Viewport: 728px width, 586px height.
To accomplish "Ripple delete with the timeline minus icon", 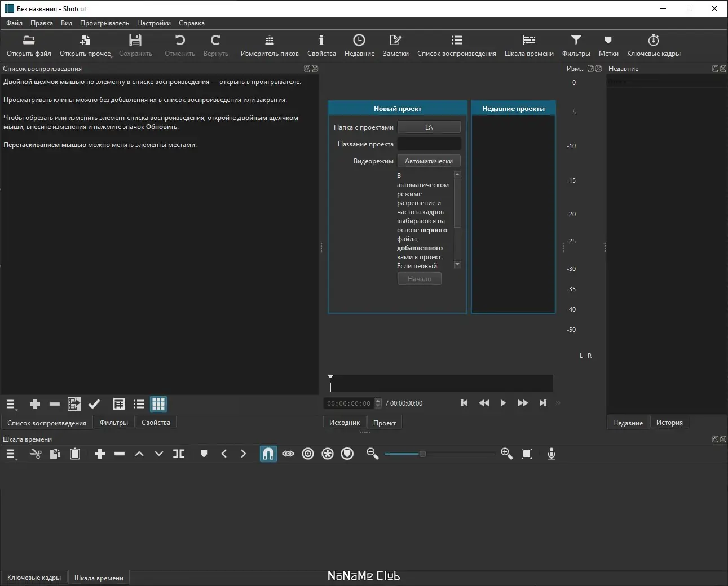I will pyautogui.click(x=120, y=454).
